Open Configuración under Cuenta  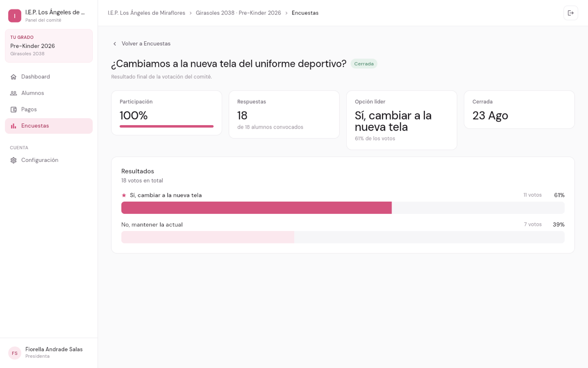[49, 160]
